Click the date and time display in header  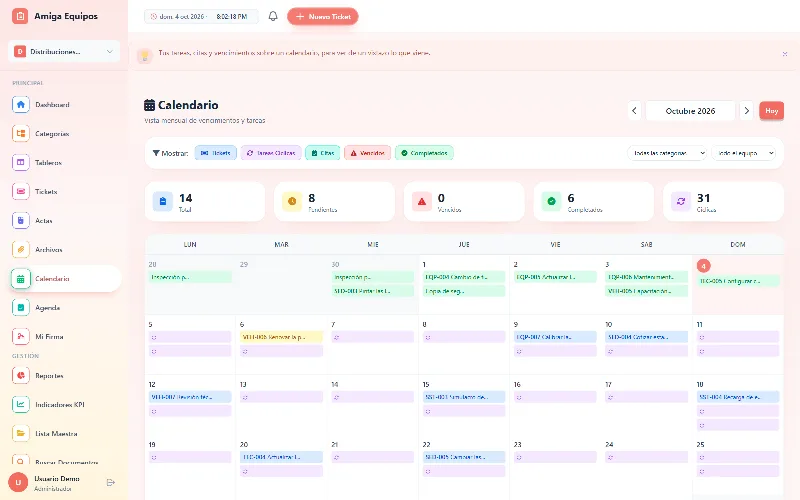coord(201,16)
